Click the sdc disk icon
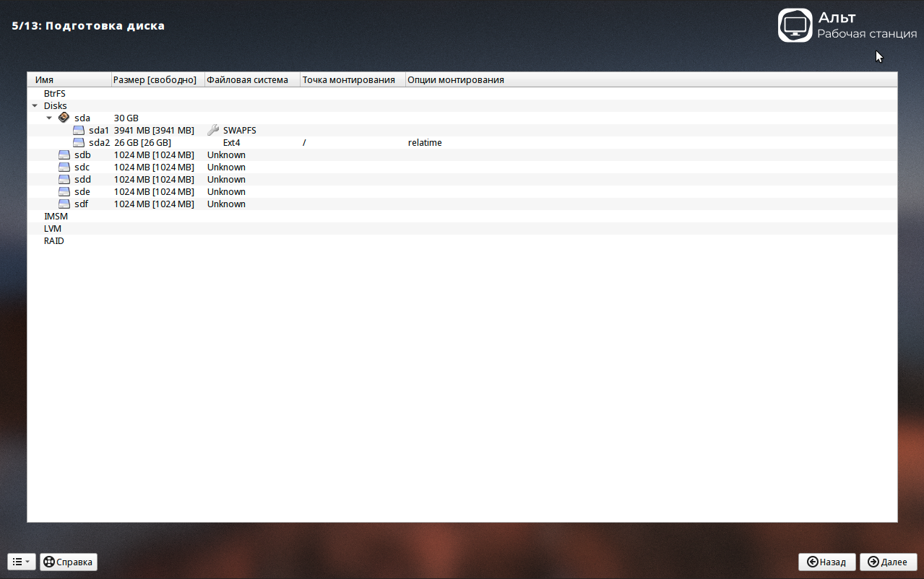The image size is (924, 579). point(64,167)
